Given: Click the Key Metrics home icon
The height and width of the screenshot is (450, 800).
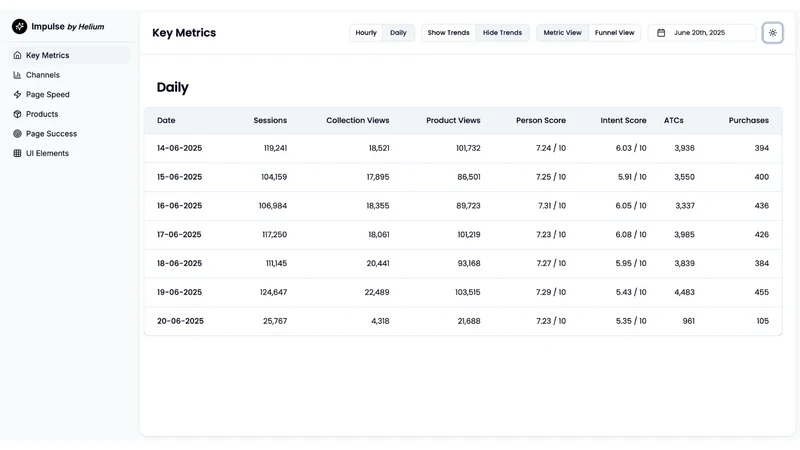Looking at the screenshot, I should pos(17,55).
